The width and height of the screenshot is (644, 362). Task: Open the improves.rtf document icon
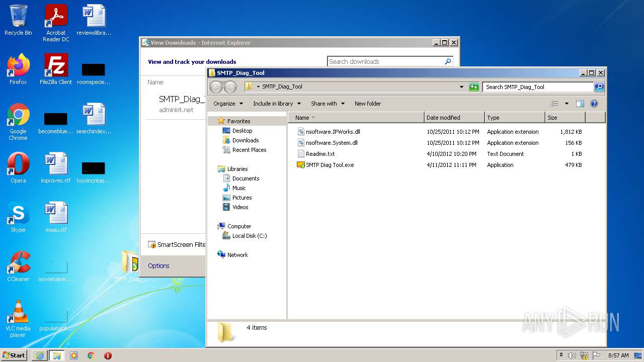(x=56, y=168)
